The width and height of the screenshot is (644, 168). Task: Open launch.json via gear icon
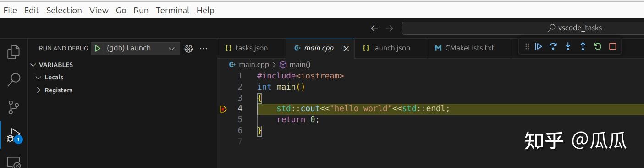188,48
